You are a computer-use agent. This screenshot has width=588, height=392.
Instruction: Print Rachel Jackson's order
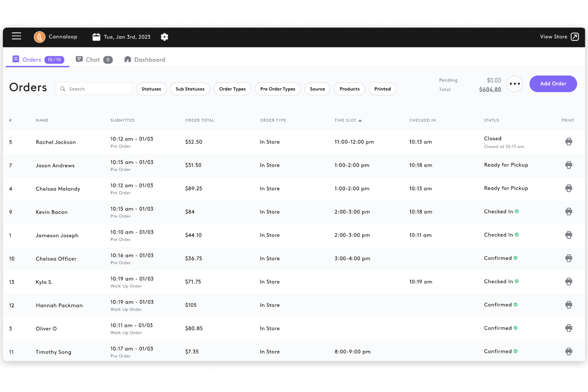point(569,142)
